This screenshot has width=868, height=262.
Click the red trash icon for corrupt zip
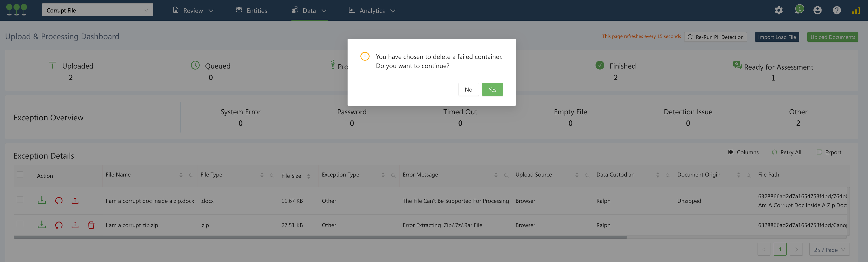coord(91,225)
